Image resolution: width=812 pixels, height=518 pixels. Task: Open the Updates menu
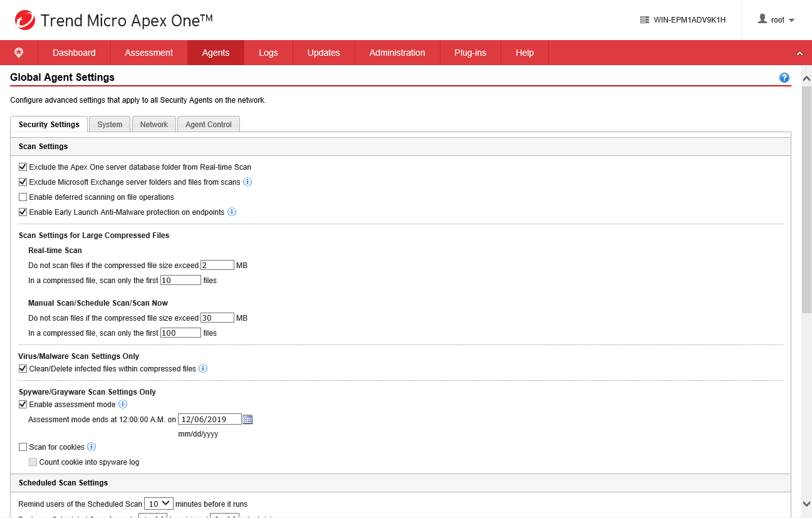(x=323, y=53)
